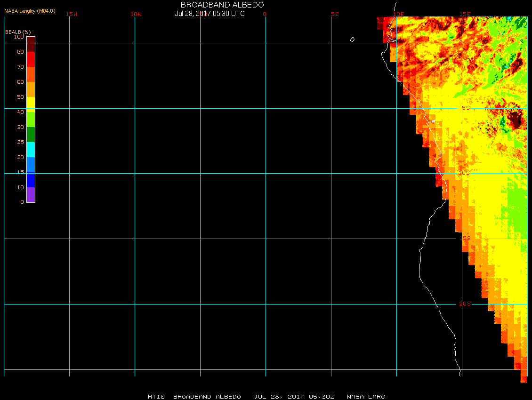532x400 pixels.
Task: Select the 20S latitude label
Action: point(465,304)
